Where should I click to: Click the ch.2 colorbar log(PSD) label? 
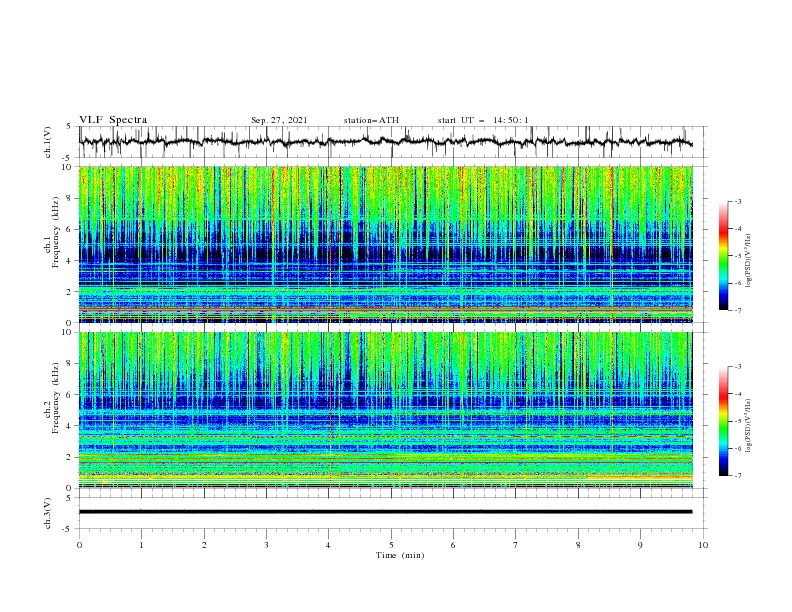749,427
